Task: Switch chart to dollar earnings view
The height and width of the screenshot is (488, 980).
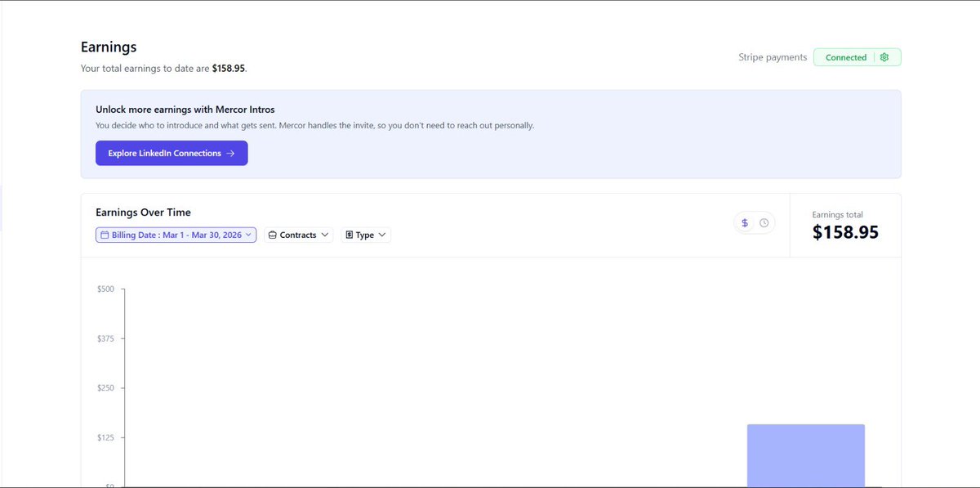Action: [x=745, y=223]
